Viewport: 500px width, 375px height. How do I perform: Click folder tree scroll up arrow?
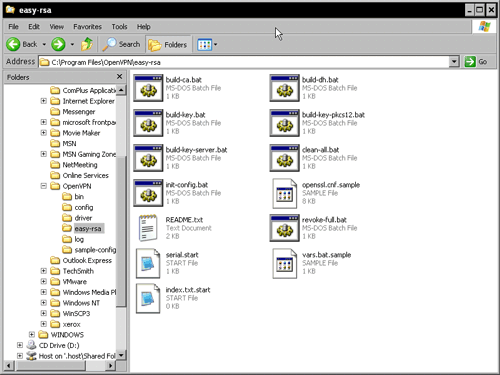121,90
